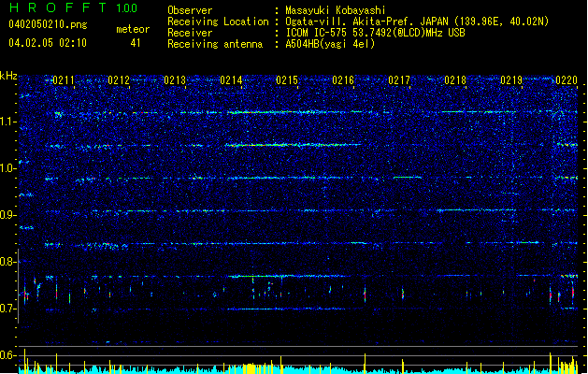Click the HROFFT title text
Viewport: 588px width, 374px height.
pyautogui.click(x=58, y=7)
